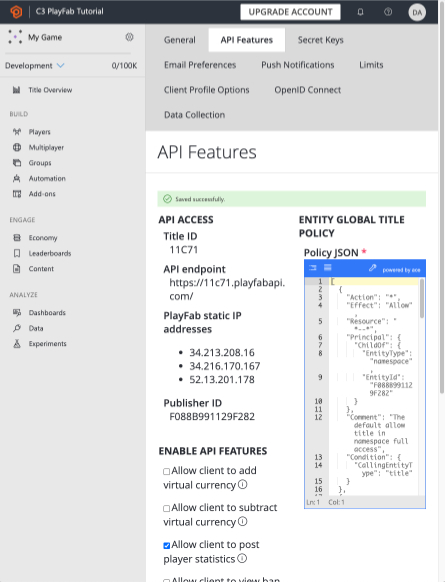Click the Saved successfully banner message
Image resolution: width=445 pixels, height=582 pixels.
click(x=291, y=199)
